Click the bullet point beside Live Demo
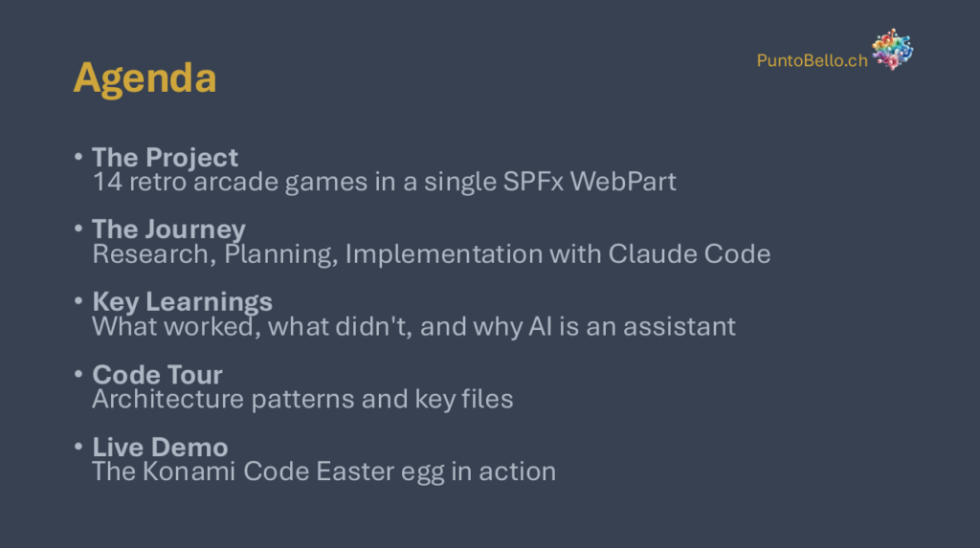The width and height of the screenshot is (980, 548). 78,447
